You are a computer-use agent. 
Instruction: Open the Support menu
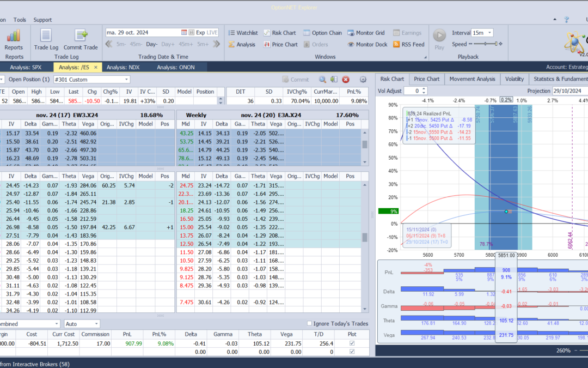(x=42, y=20)
